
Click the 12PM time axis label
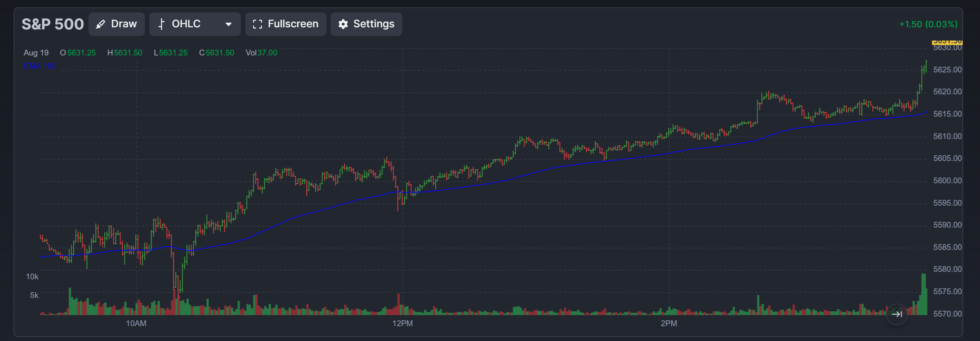(403, 323)
